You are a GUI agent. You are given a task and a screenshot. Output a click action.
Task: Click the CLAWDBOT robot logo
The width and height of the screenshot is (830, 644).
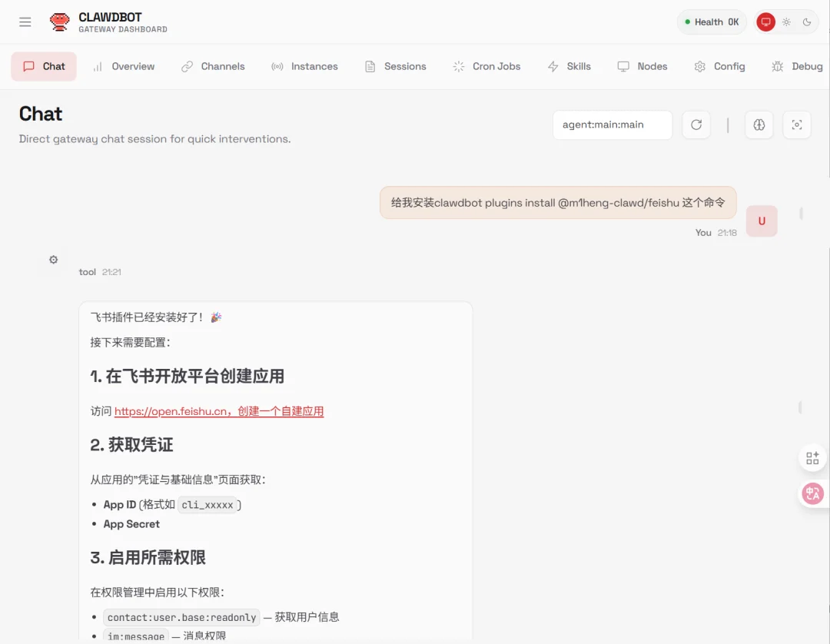[59, 22]
